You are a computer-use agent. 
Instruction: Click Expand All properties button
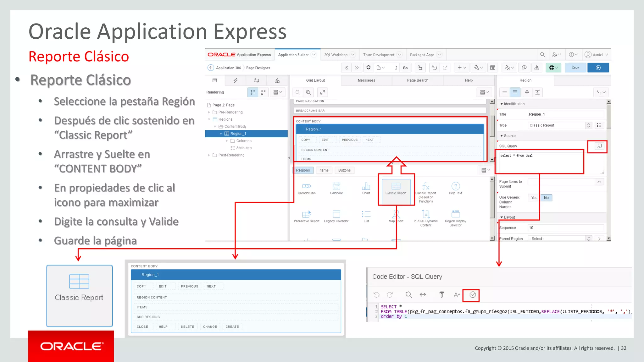[x=537, y=92]
